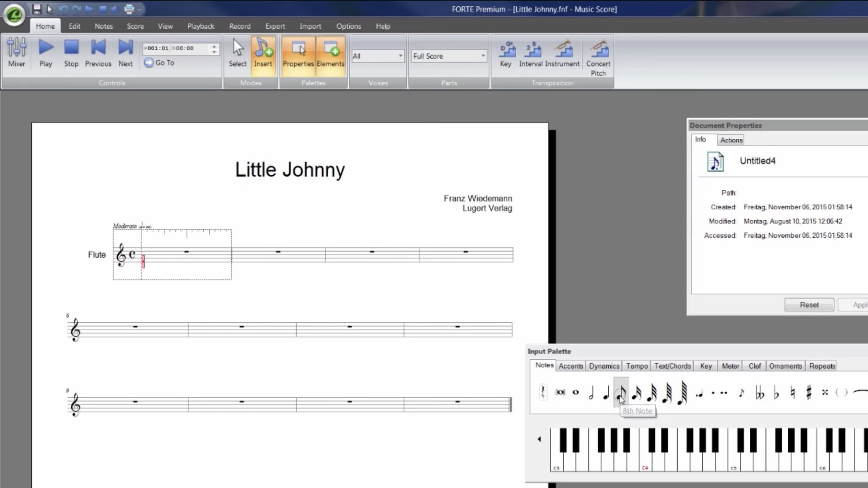Open the Actions tab in Document Properties
This screenshot has height=488, width=868.
(732, 140)
